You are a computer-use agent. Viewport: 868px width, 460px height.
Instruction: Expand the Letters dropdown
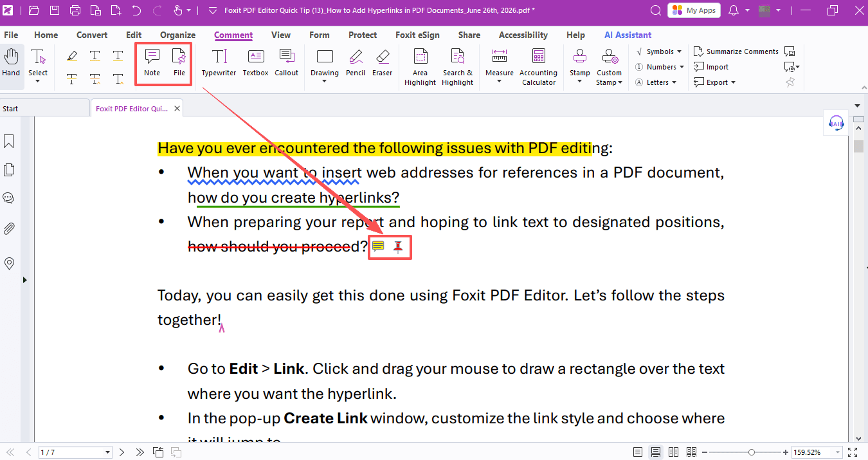click(674, 82)
